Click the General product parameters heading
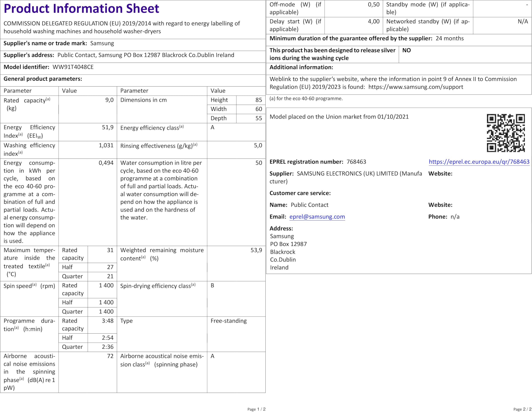Screen dimensions: 532x416 click(x=43, y=79)
